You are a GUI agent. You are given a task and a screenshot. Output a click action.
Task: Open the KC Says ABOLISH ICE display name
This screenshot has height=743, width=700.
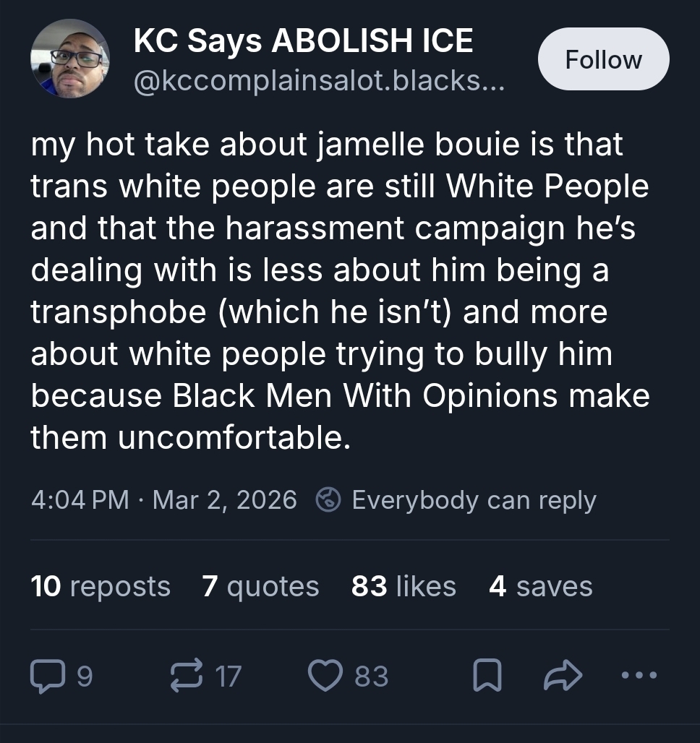(x=304, y=42)
